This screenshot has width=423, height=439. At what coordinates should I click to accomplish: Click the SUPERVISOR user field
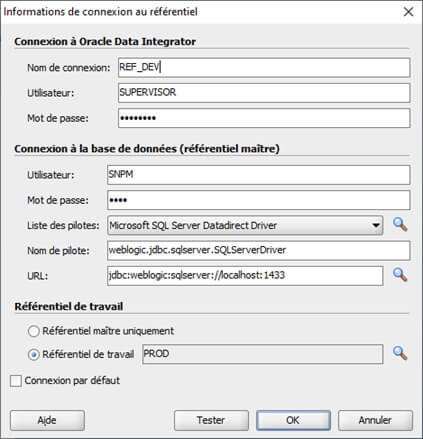coord(264,93)
